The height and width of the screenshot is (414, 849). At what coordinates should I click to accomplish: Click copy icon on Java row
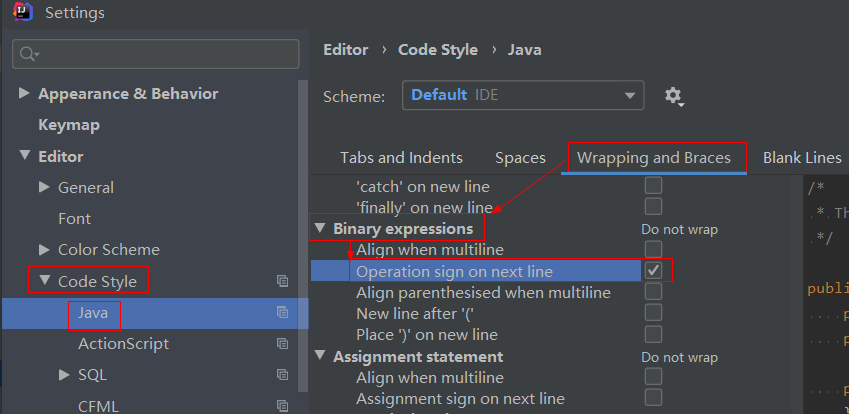click(282, 312)
